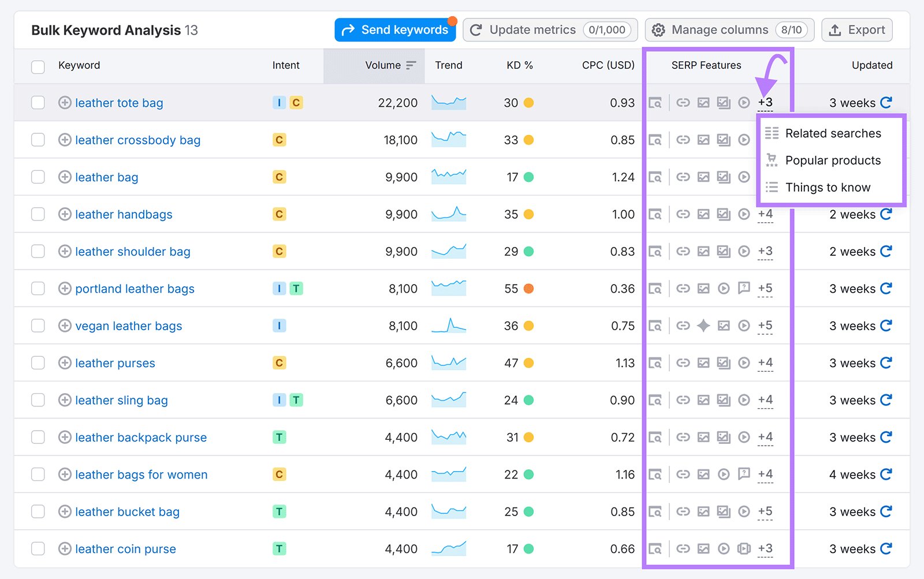924x579 pixels.
Task: Click the Send keywords button
Action: [395, 29]
